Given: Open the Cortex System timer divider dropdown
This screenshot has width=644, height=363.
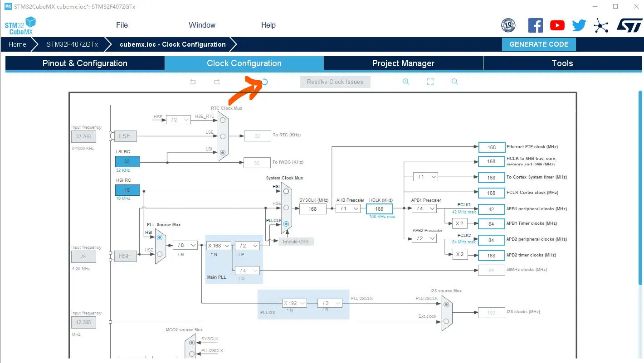Looking at the screenshot, I should (x=426, y=177).
